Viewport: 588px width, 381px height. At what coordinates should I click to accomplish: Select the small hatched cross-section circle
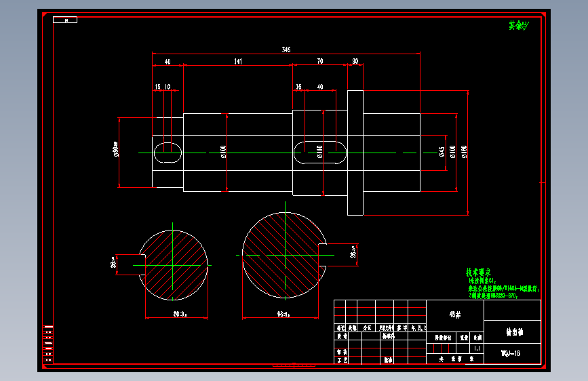173,265
